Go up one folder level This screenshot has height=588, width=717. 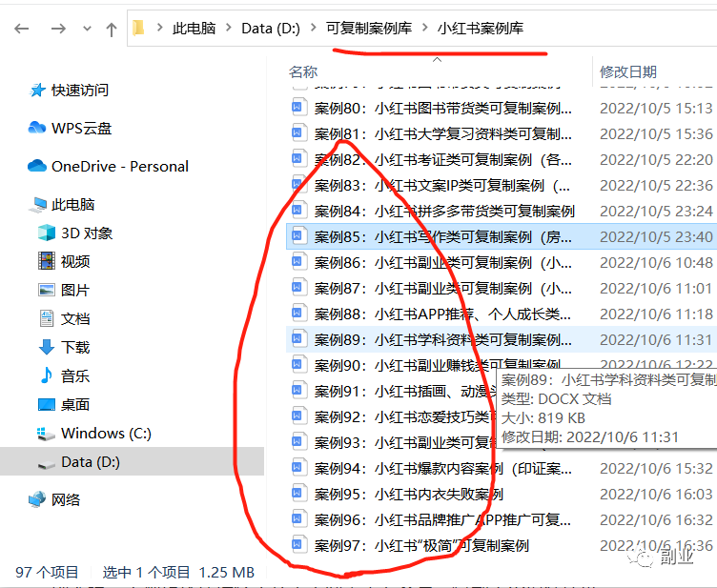(x=111, y=30)
